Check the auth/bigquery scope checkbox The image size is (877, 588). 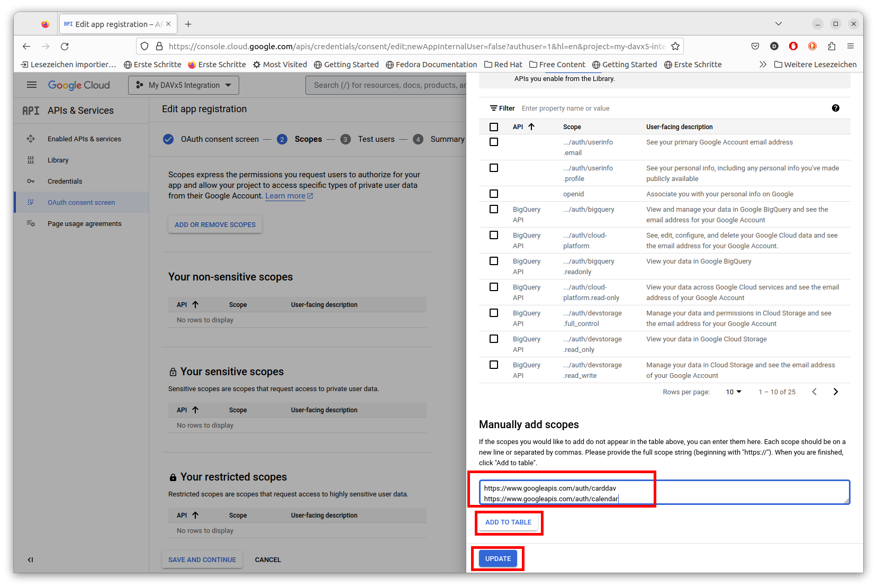tap(494, 209)
